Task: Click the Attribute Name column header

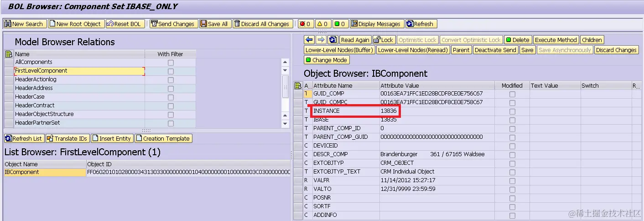Action: coord(346,85)
